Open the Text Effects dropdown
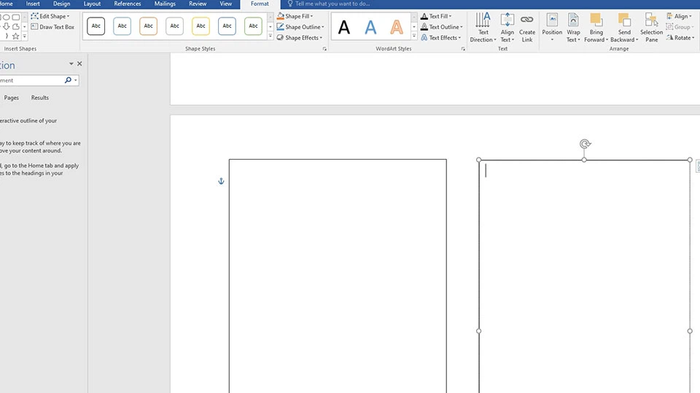Screen dimensions: 700x393 (441, 38)
